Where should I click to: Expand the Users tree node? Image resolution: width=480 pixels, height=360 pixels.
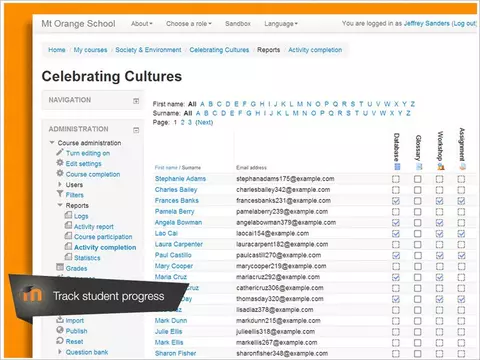(60, 184)
